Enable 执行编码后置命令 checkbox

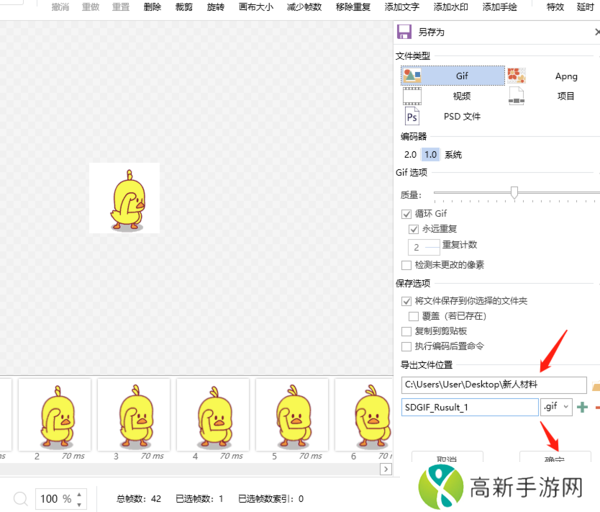coord(406,346)
